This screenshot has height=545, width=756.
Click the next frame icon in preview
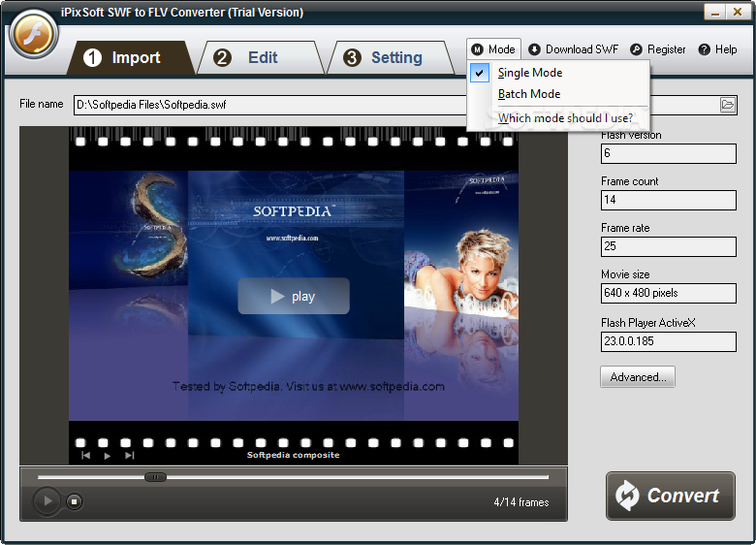pos(129,455)
